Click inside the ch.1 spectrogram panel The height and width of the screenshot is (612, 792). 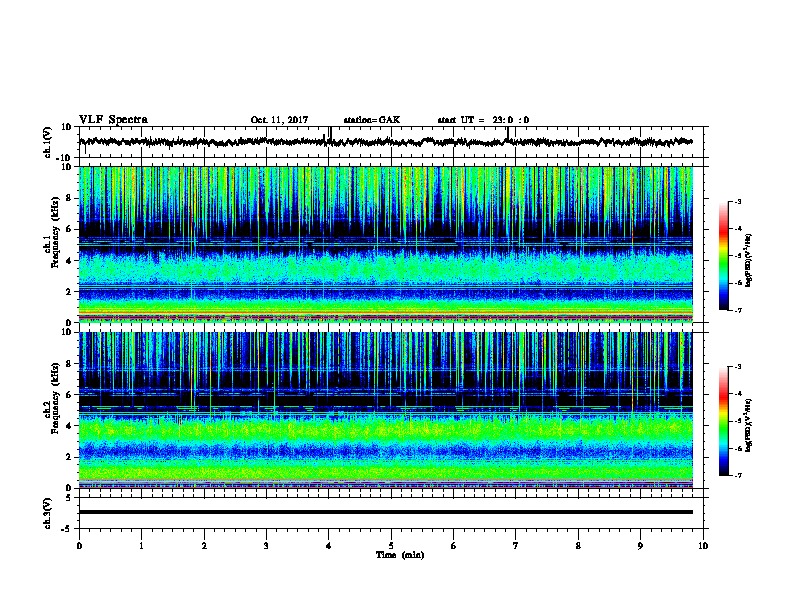386,244
